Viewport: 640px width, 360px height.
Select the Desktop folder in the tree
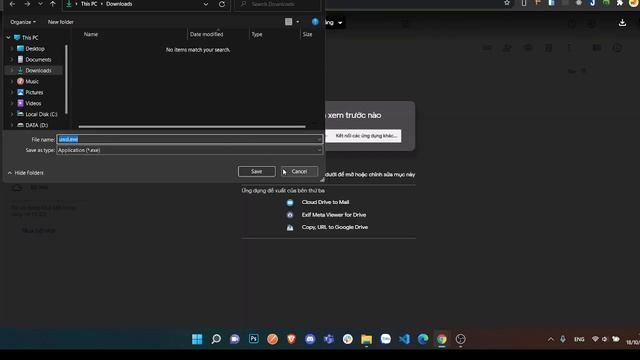[x=35, y=49]
